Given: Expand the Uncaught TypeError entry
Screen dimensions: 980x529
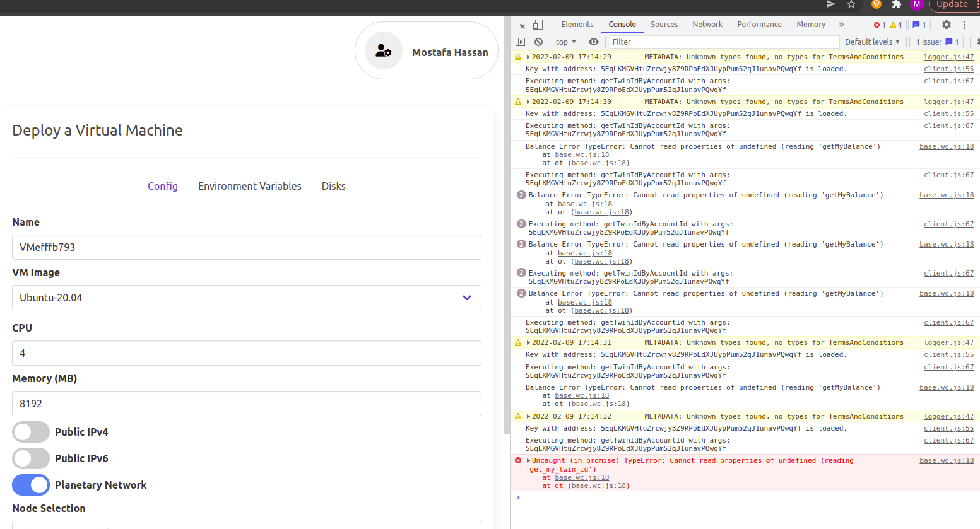Looking at the screenshot, I should point(528,460).
